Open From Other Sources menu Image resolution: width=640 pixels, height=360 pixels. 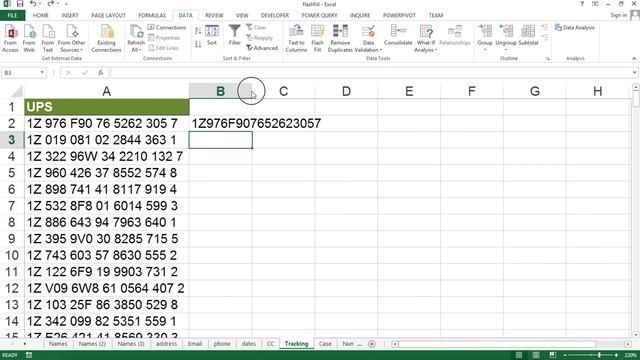pyautogui.click(x=71, y=38)
